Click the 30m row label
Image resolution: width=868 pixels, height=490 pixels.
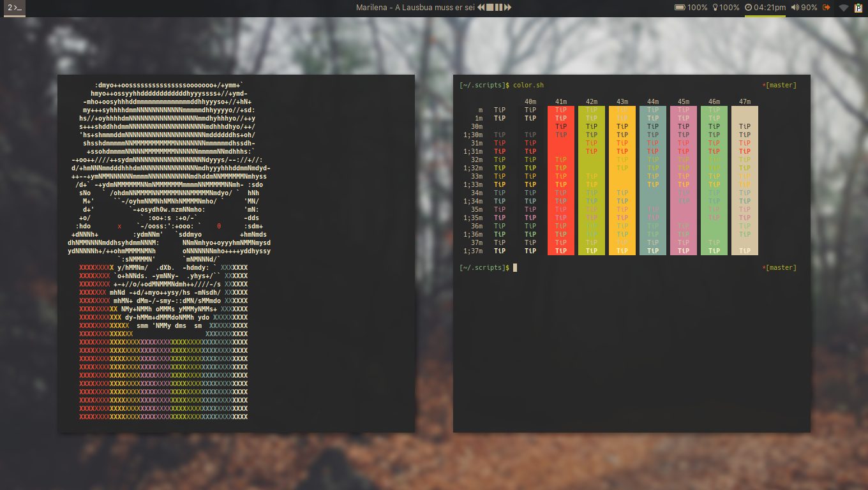(477, 127)
